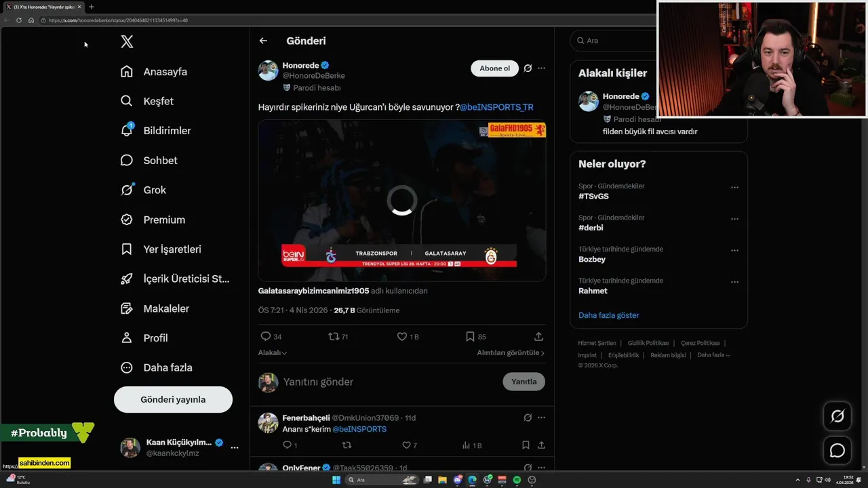Click Grok icon on Honorede's post
Viewport: 868px width, 488px height.
[x=528, y=68]
